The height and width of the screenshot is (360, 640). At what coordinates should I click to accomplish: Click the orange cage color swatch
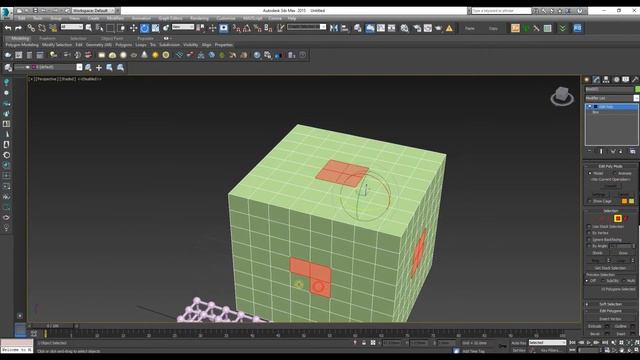624,201
